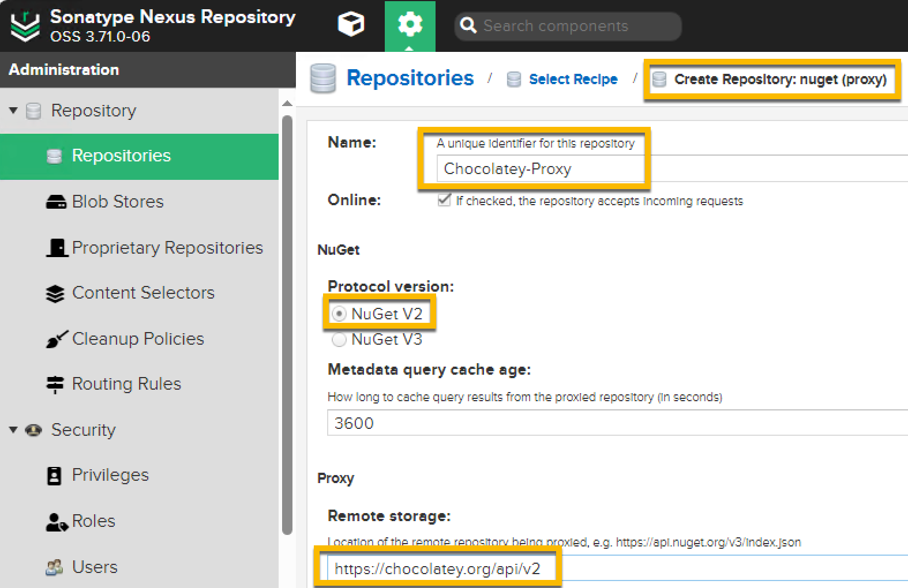Click the Metadata query cache age field
Viewport: 908px width, 588px height.
pyautogui.click(x=617, y=423)
